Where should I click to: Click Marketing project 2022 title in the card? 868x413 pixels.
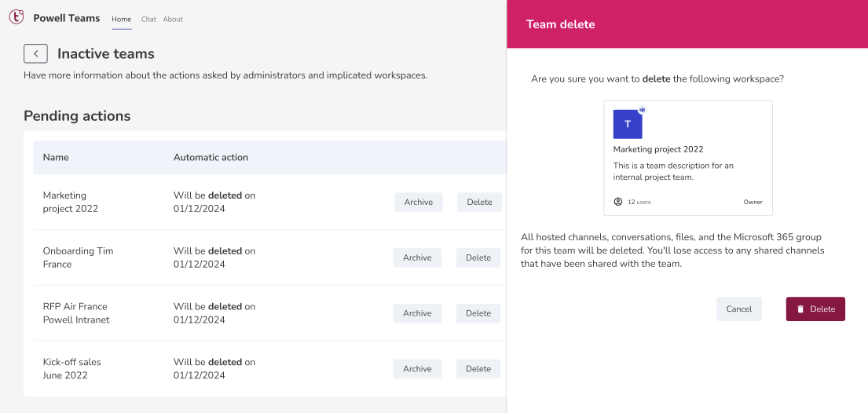(x=658, y=149)
